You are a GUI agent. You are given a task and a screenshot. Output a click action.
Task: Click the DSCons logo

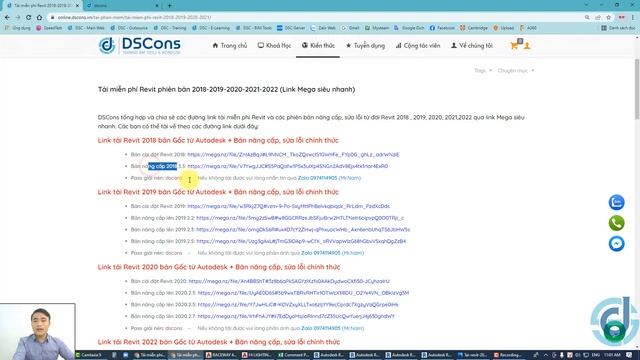click(140, 46)
